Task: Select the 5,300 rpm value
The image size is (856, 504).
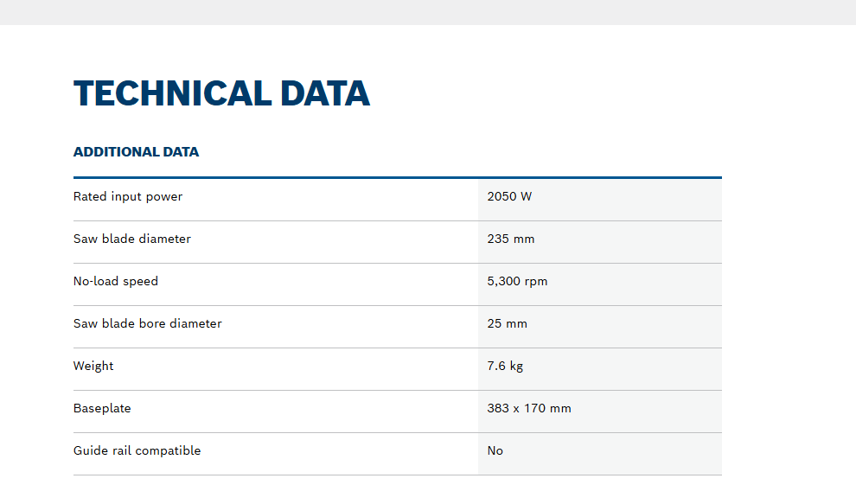Action: pyautogui.click(x=517, y=281)
